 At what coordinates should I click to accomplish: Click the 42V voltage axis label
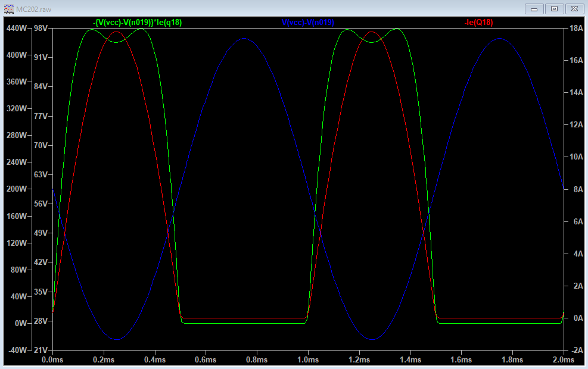pos(41,262)
